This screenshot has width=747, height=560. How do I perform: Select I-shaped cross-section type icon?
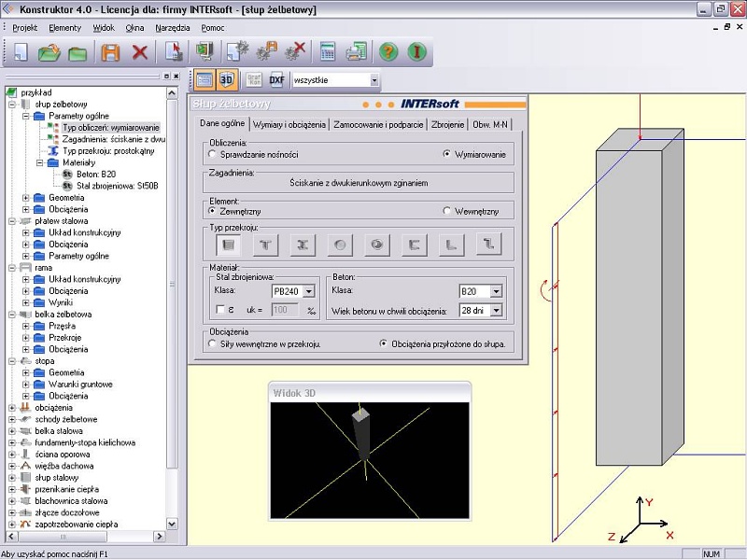(x=303, y=245)
